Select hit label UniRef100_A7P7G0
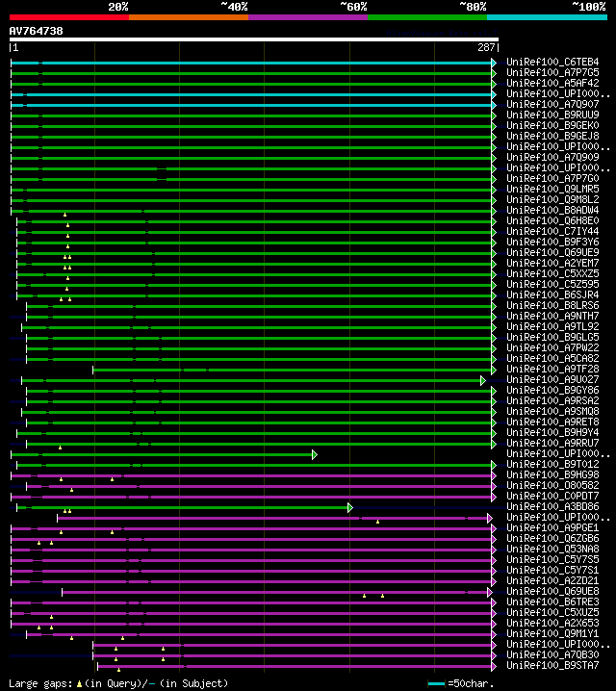 pos(552,178)
